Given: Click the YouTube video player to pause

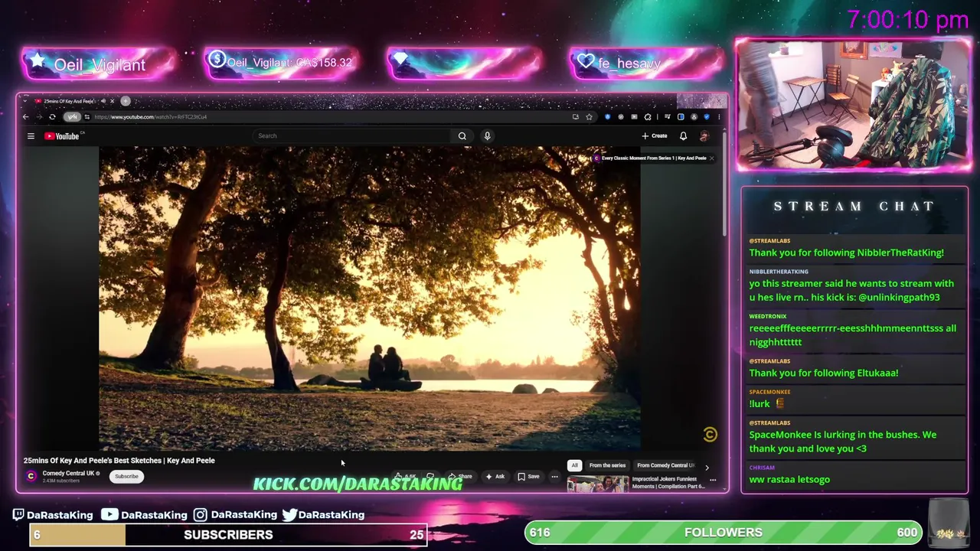Looking at the screenshot, I should 369,298.
